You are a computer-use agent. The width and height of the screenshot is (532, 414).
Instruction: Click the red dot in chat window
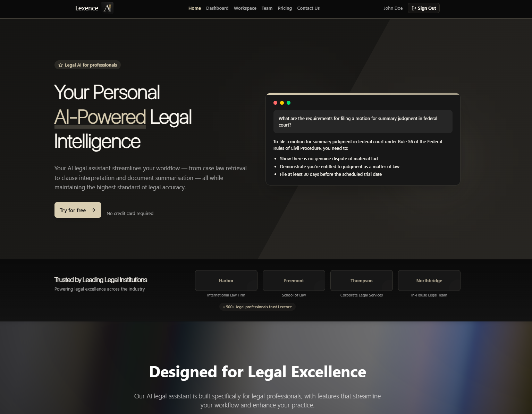(275, 103)
